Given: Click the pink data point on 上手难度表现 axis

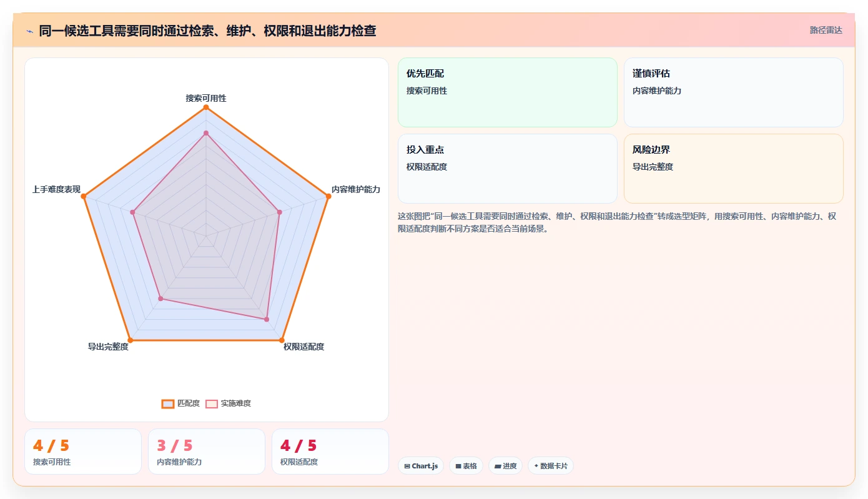Looking at the screenshot, I should tap(132, 212).
